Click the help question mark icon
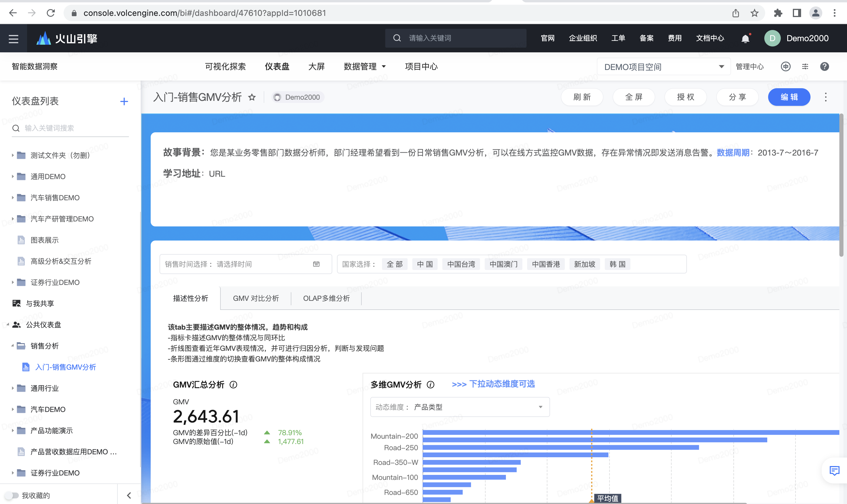Image resolution: width=847 pixels, height=504 pixels. pyautogui.click(x=824, y=66)
